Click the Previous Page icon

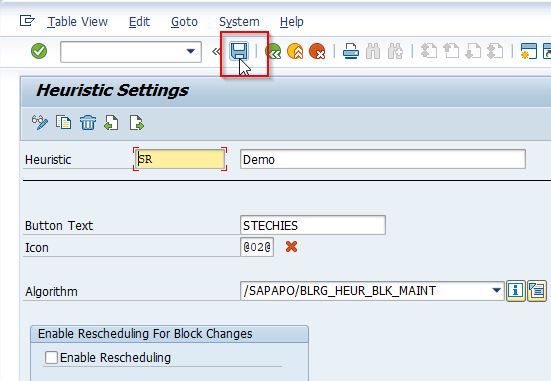click(x=451, y=51)
